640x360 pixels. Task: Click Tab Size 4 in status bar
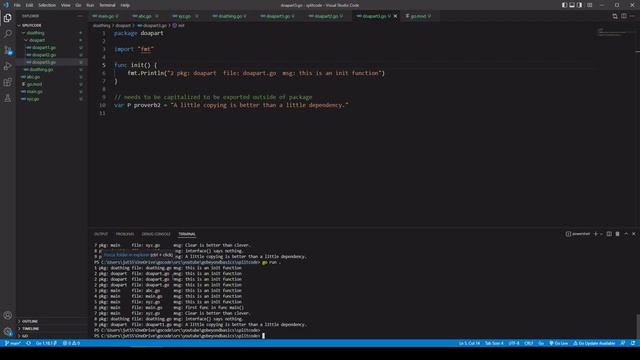(494, 343)
